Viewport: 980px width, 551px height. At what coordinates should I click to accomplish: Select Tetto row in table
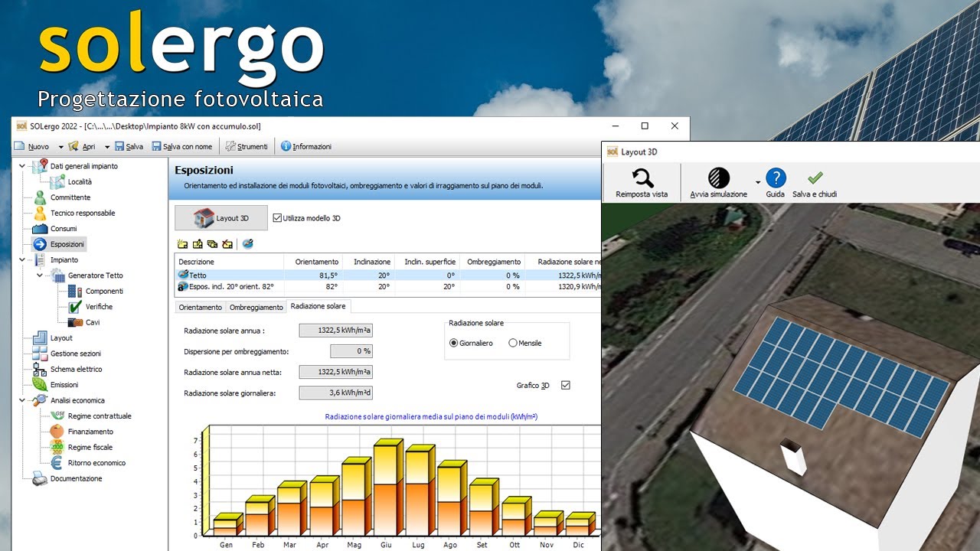pyautogui.click(x=388, y=275)
